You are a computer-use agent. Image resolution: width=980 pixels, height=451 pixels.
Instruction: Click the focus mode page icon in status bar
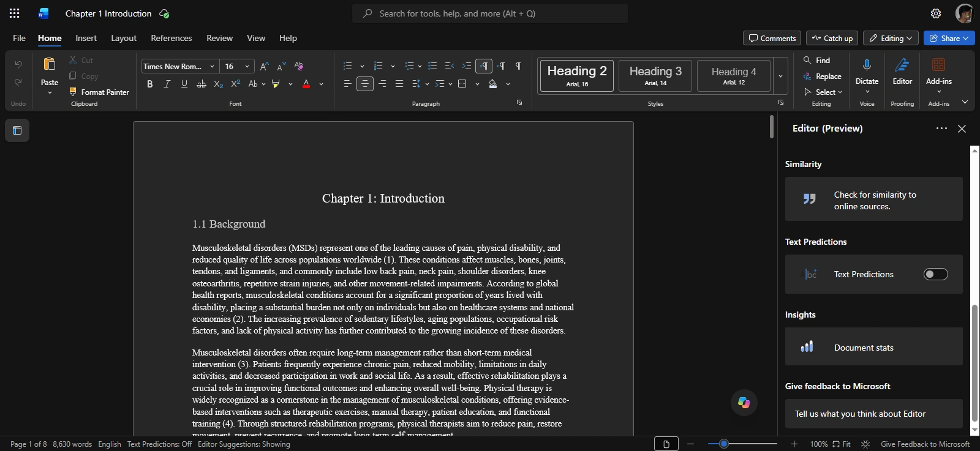[666, 444]
